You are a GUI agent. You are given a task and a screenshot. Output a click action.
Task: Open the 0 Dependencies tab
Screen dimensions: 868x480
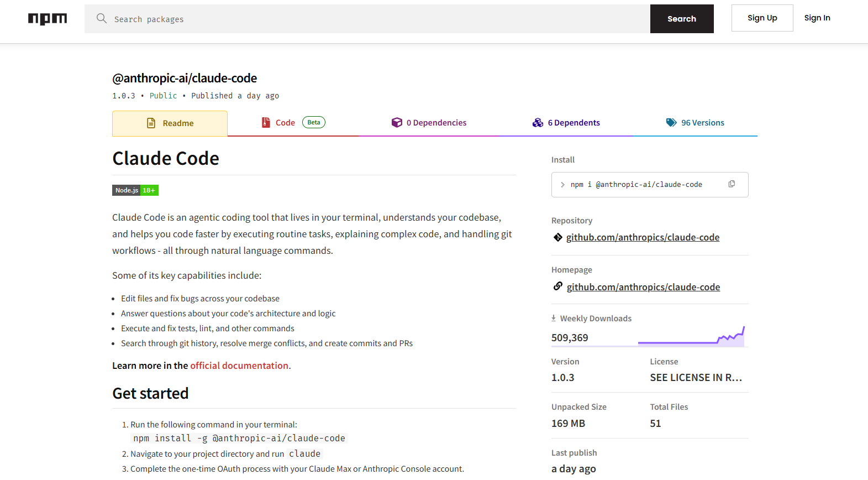coord(429,123)
